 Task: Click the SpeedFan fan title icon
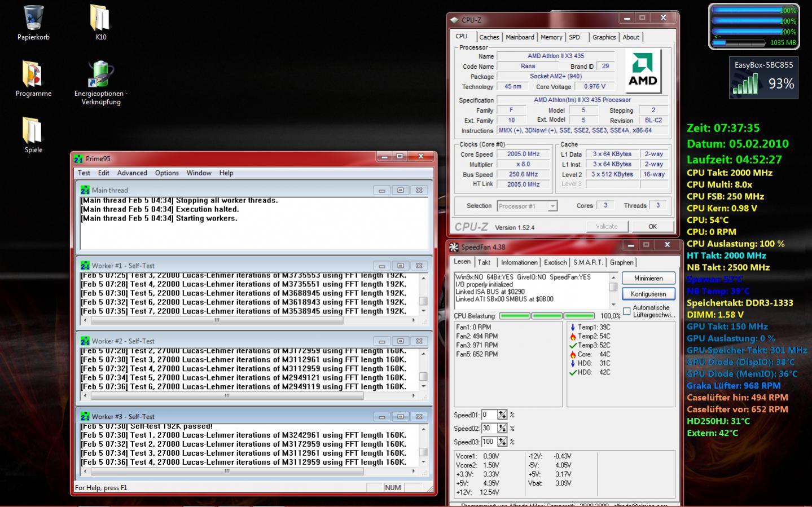pos(454,247)
